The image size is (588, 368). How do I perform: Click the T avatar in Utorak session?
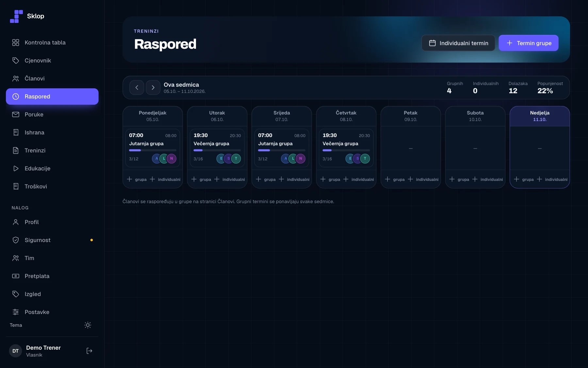(236, 159)
